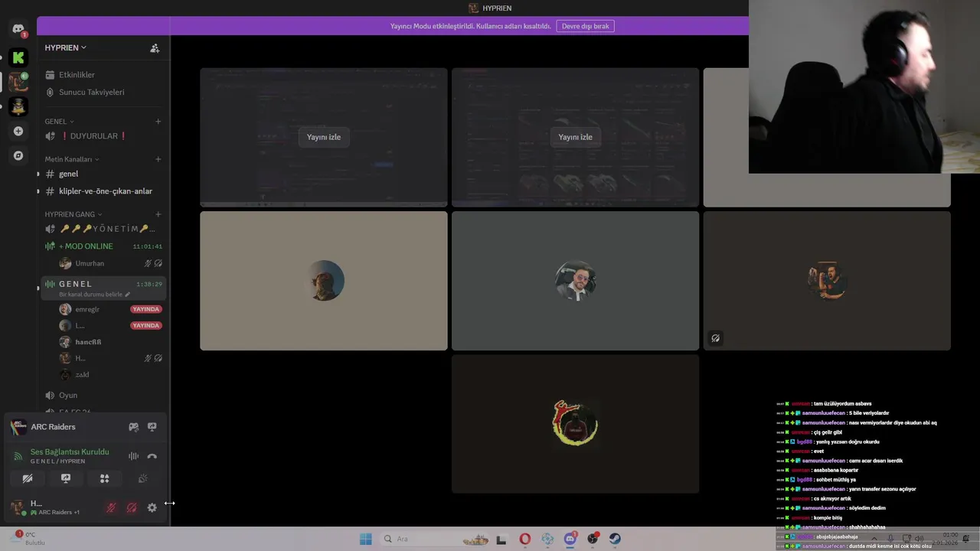Open OBS Studio from taskbar
Image resolution: width=980 pixels, height=551 pixels.
click(593, 539)
